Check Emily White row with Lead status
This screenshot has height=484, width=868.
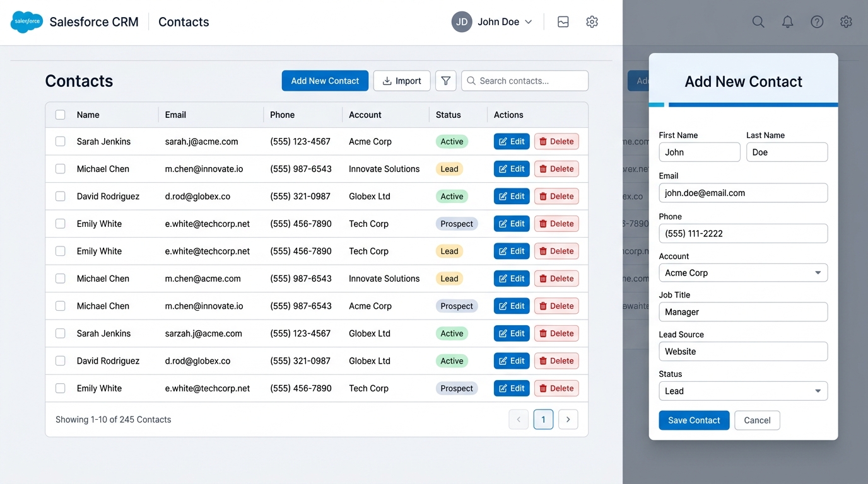(61, 251)
